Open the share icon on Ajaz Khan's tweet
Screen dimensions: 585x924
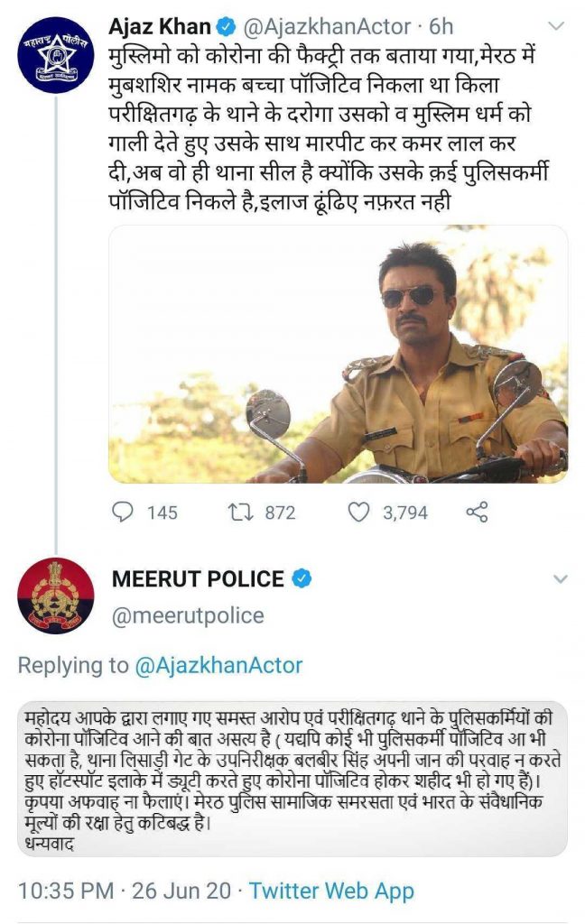[x=476, y=513]
